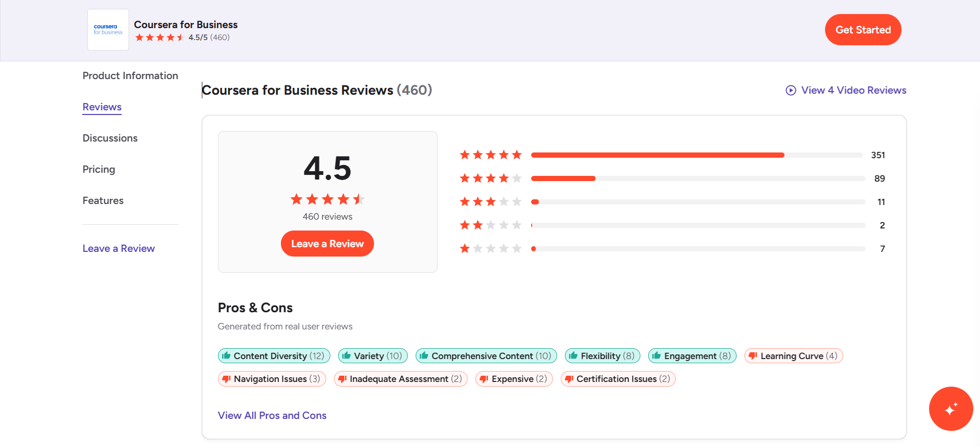Image resolution: width=980 pixels, height=447 pixels.
Task: Click the Pros & Cons heading
Action: 255,308
